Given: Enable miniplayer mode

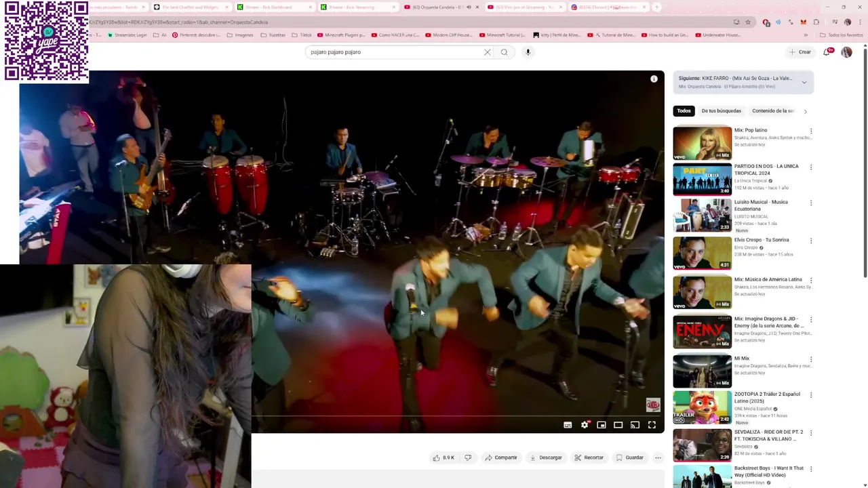Looking at the screenshot, I should [x=601, y=425].
